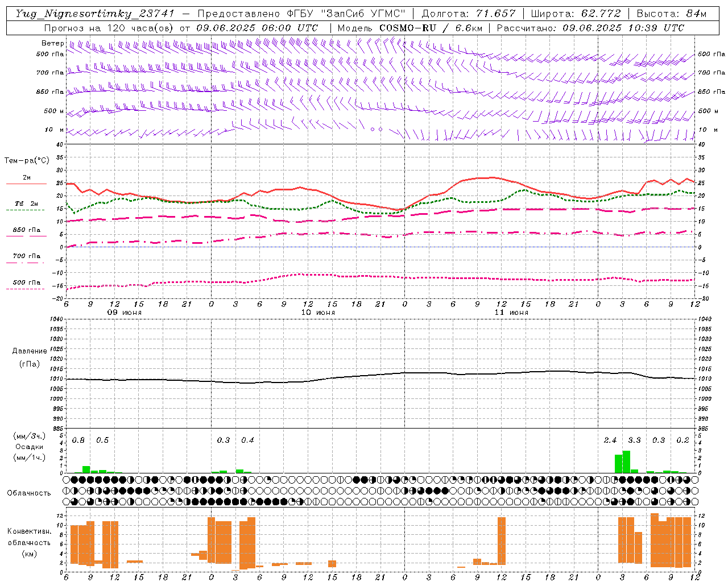Click the '0.2' precipitation total value

(682, 440)
